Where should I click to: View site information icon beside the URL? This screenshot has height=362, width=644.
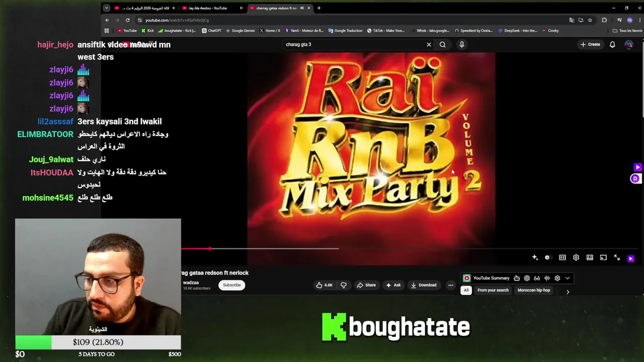pyautogui.click(x=139, y=20)
